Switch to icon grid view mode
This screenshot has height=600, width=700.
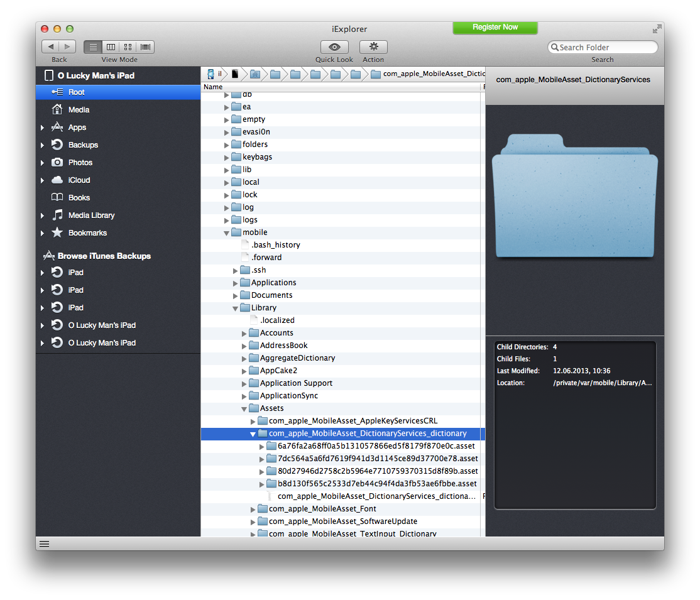pyautogui.click(x=128, y=47)
